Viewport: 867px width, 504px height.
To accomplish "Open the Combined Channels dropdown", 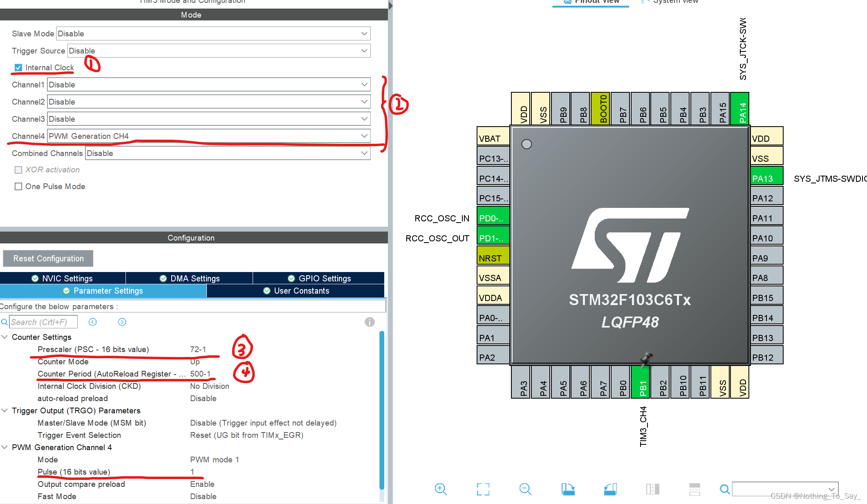I will pos(228,153).
